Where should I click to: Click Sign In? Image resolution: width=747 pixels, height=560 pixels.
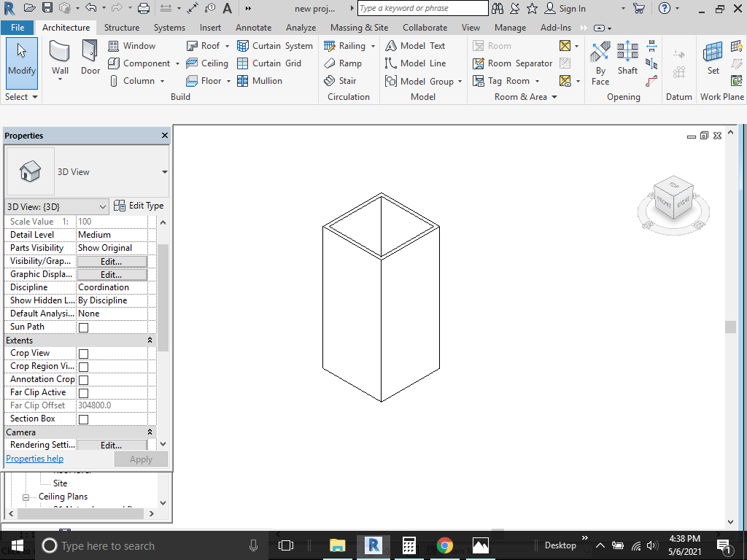coord(565,9)
